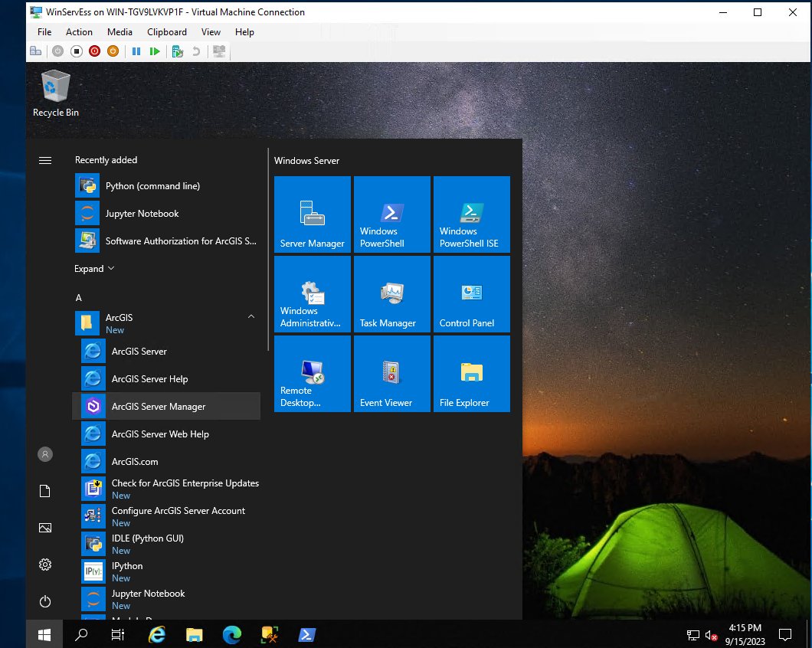Pause the virtual machine
Image resolution: width=812 pixels, height=648 pixels.
tap(136, 51)
